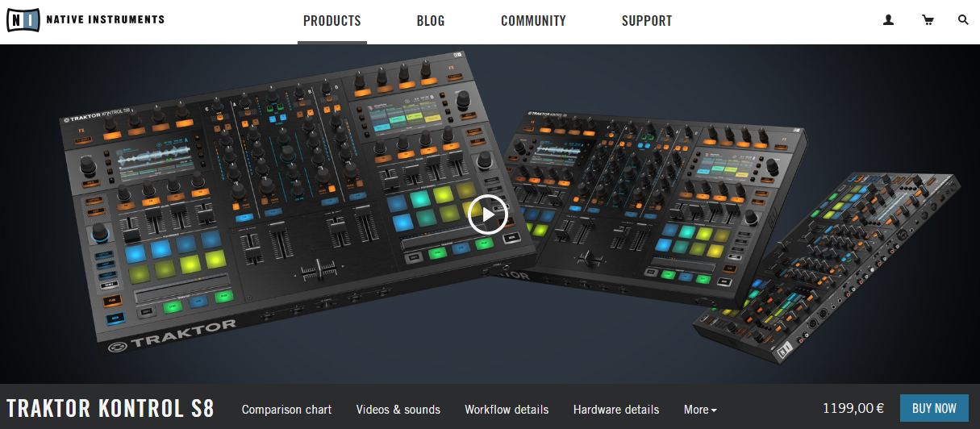Open the Products menu

click(332, 21)
